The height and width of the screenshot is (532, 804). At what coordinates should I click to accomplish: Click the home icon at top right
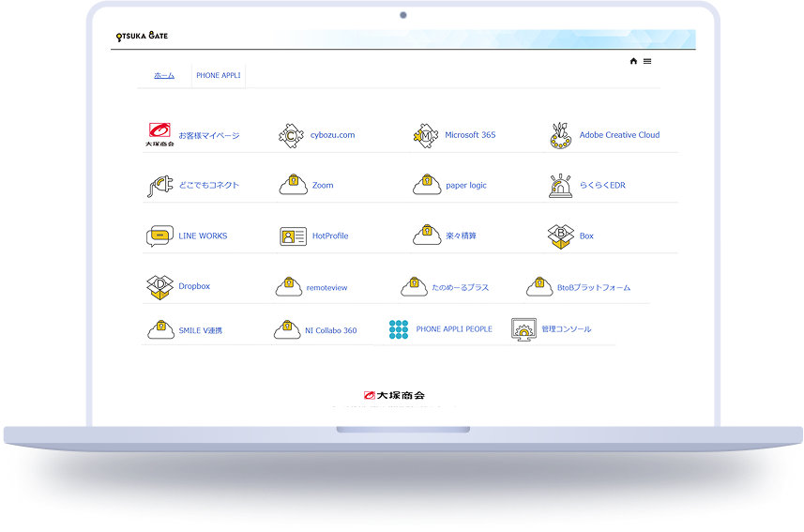pyautogui.click(x=633, y=61)
